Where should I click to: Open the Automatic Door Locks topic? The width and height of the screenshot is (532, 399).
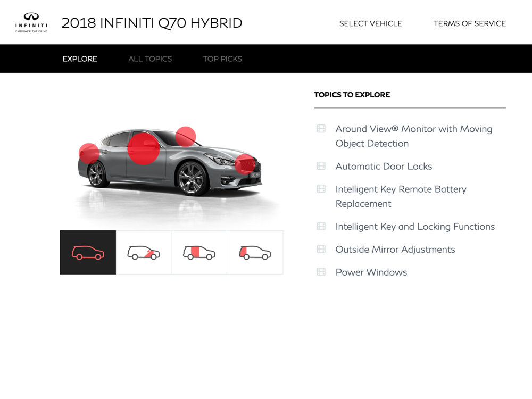point(384,166)
